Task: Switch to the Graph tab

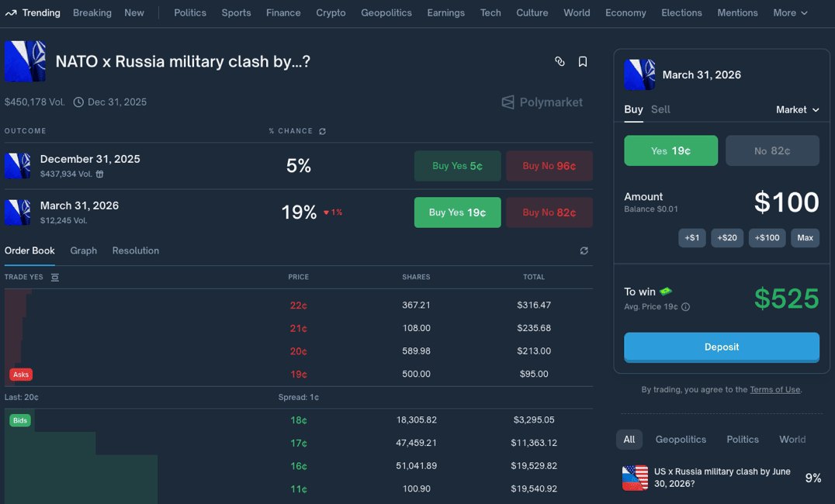Action: pyautogui.click(x=84, y=250)
